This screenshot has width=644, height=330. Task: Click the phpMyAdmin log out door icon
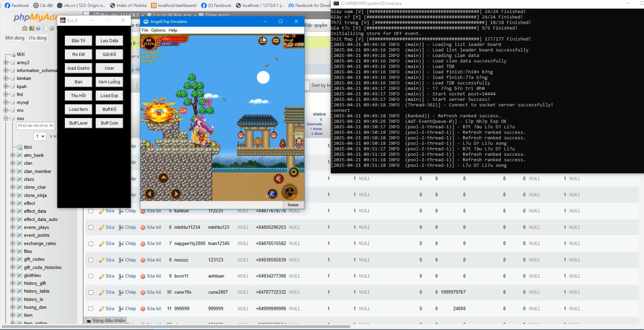[x=32, y=28]
